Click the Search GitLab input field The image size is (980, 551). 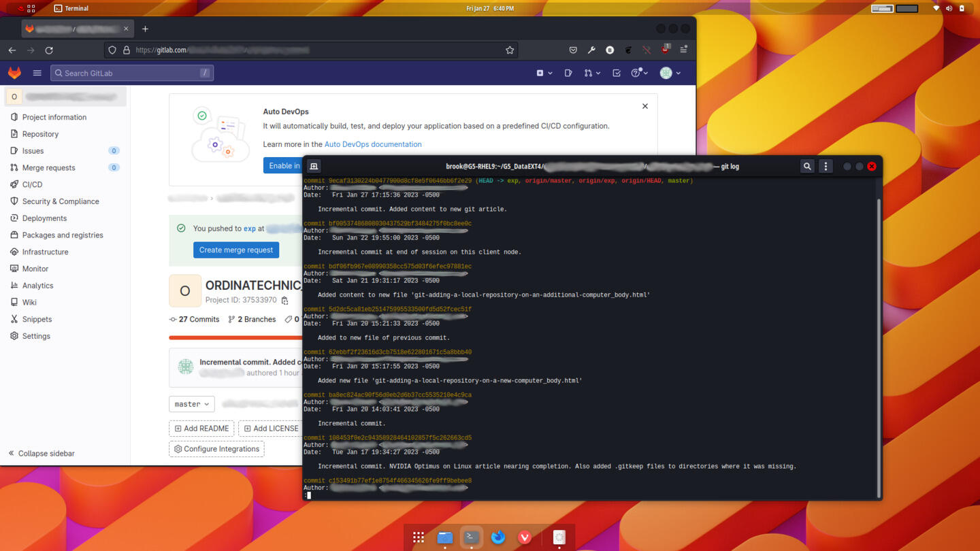(132, 73)
